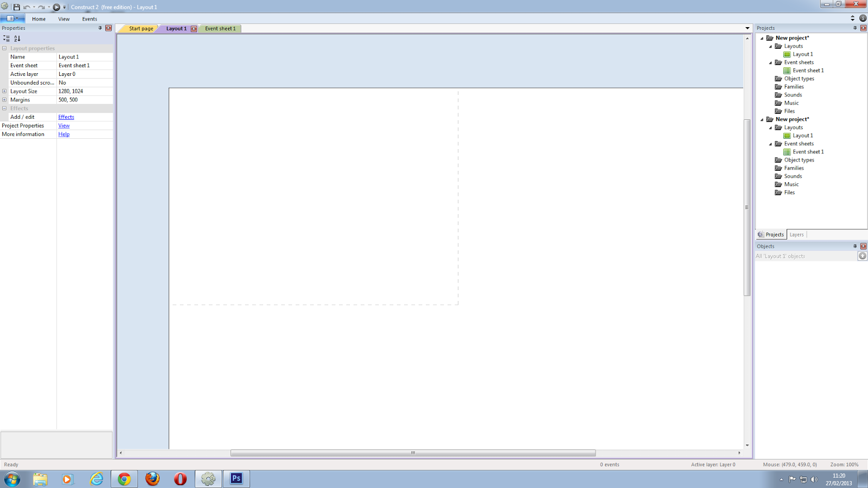This screenshot has height=488, width=868.
Task: Expand the Margins property
Action: pyautogui.click(x=4, y=100)
